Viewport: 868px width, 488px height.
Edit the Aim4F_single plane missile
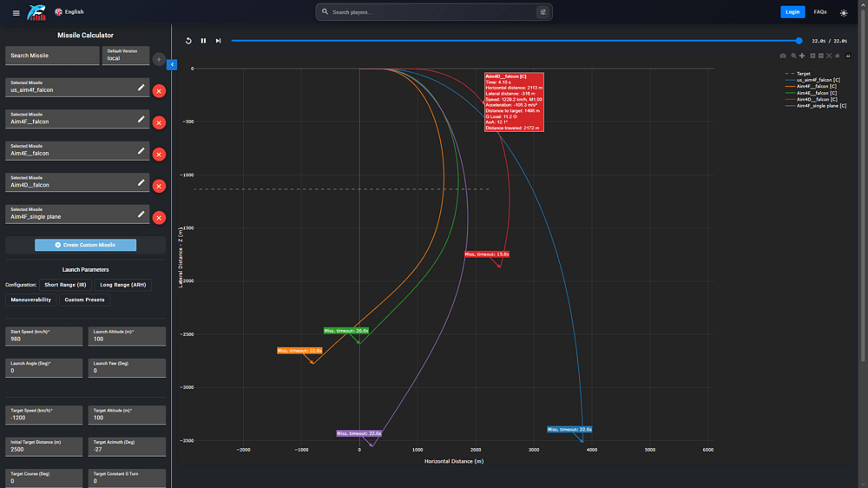point(141,214)
